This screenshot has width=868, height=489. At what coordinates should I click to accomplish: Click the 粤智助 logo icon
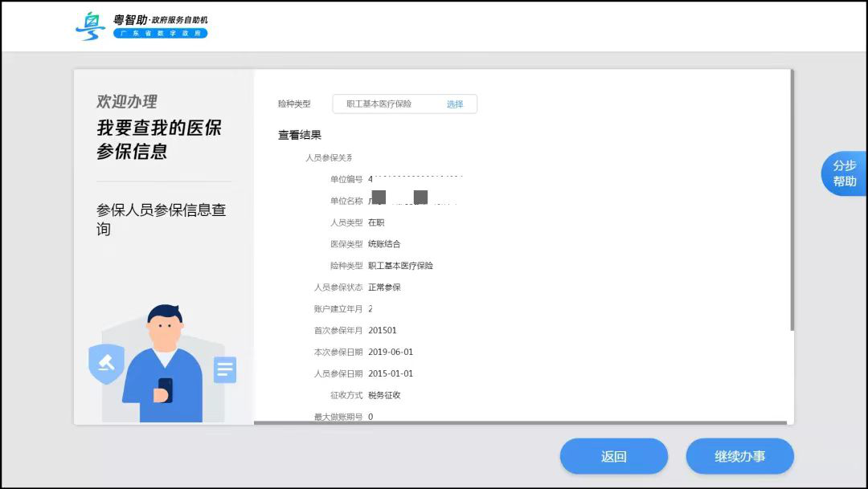pos(90,26)
